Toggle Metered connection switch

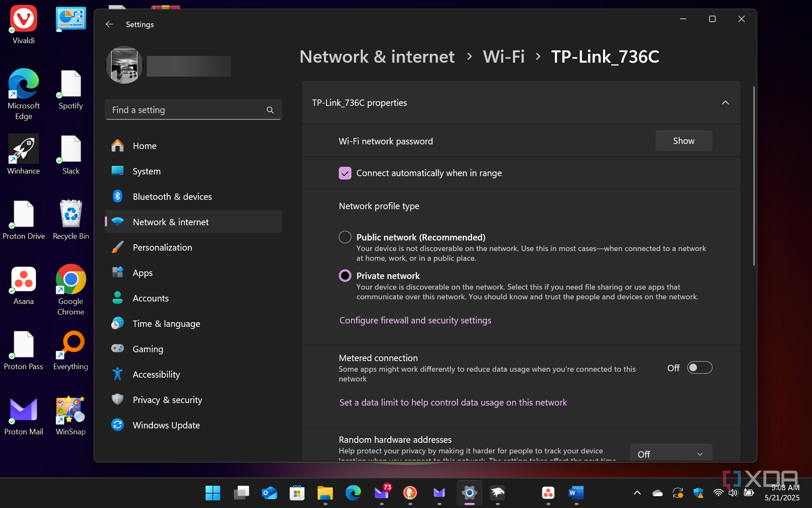click(700, 367)
